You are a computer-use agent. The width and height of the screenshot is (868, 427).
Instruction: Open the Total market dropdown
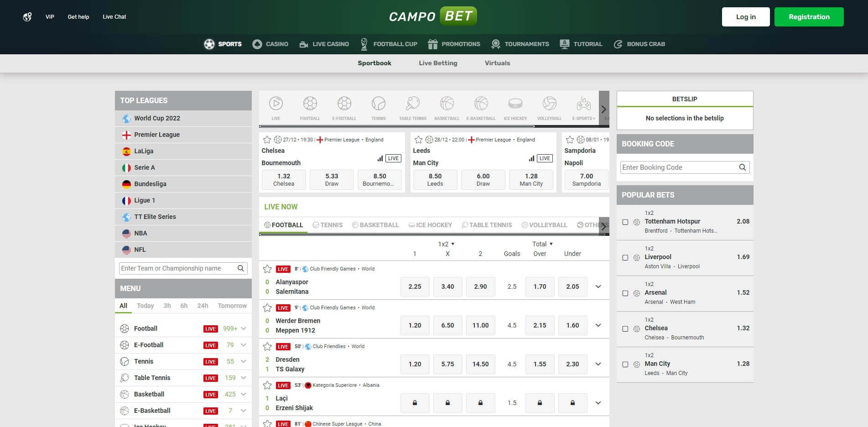tap(543, 244)
